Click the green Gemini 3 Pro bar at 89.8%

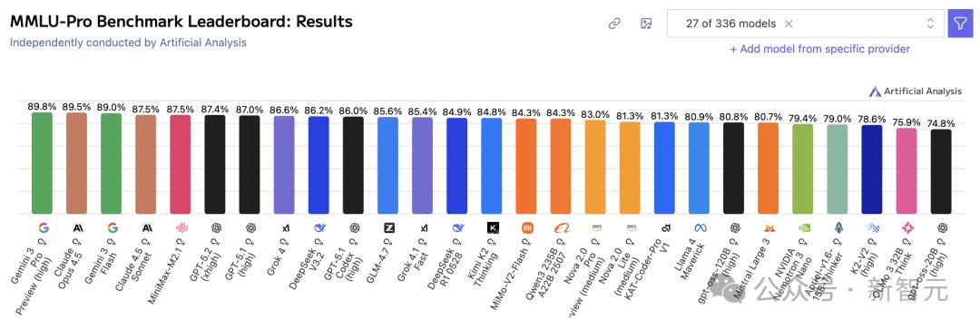(43, 163)
